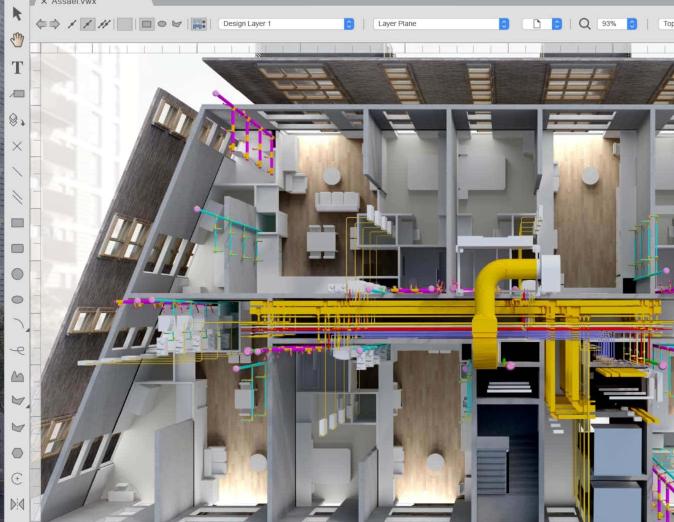Viewport: 674px width, 522px height.
Task: Choose the Callout tool
Action: (17, 93)
